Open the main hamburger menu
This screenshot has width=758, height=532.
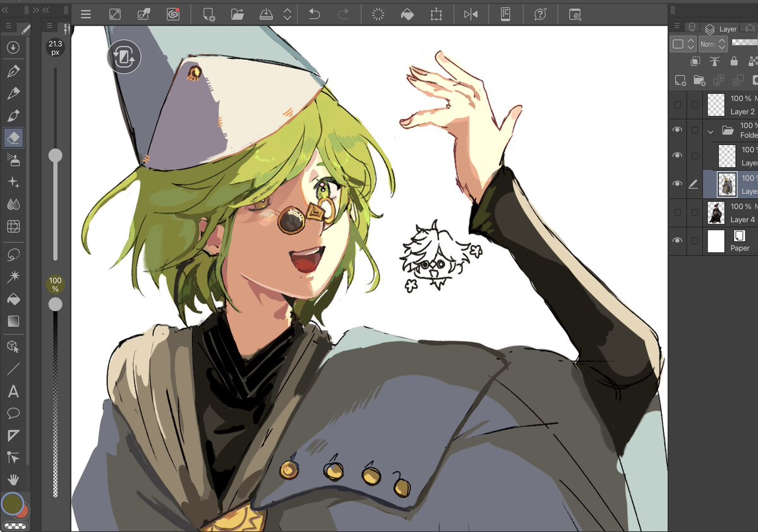[x=86, y=15]
